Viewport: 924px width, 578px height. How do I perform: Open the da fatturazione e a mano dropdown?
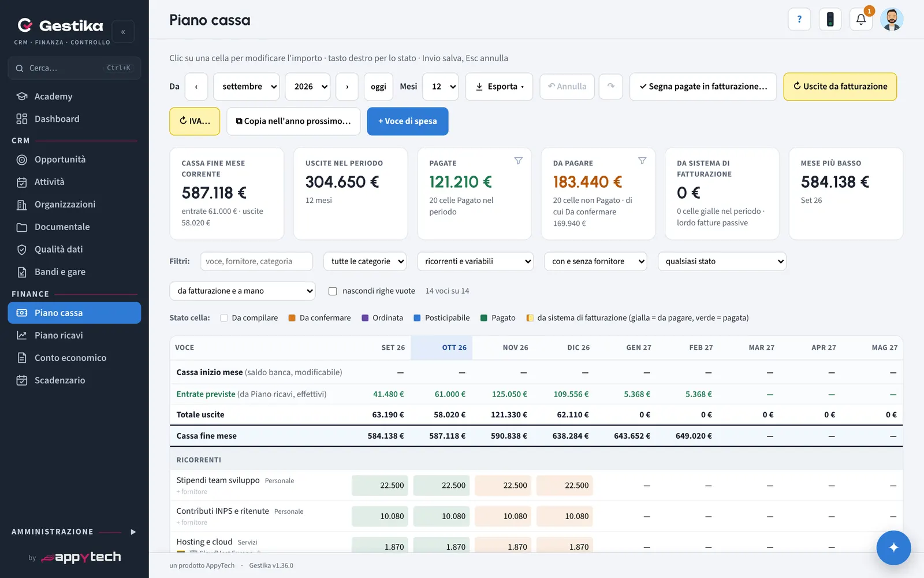[x=243, y=291]
